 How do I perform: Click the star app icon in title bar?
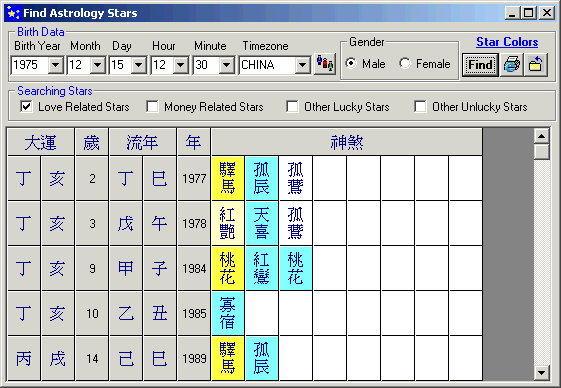[x=14, y=13]
